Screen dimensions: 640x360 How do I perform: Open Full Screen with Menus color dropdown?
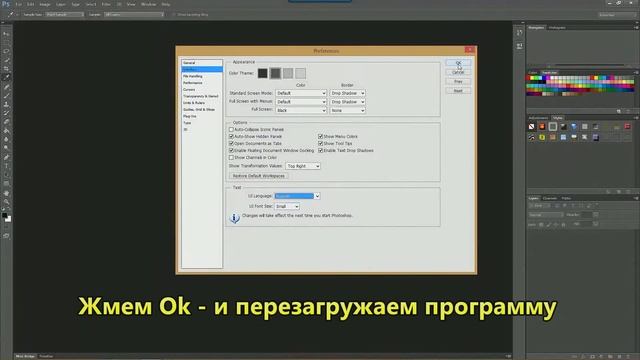(x=301, y=102)
